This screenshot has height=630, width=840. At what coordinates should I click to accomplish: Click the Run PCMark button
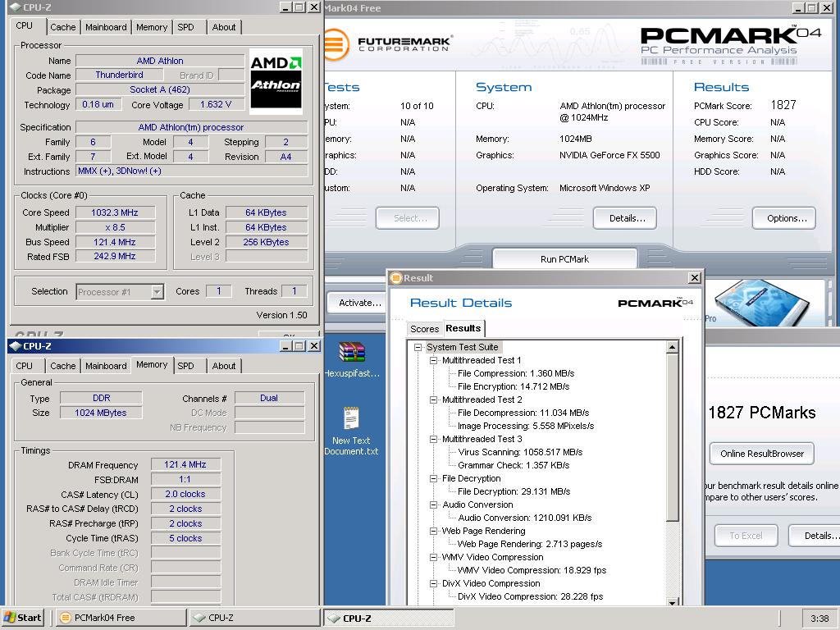564,258
